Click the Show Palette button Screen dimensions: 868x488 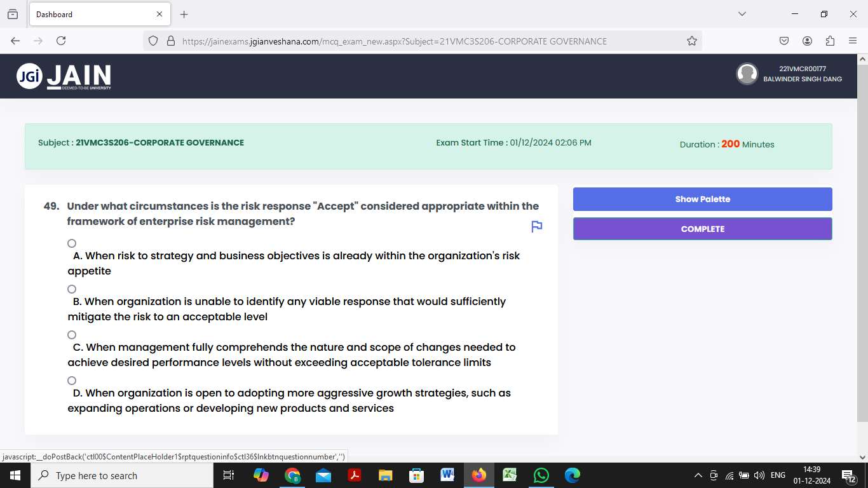coord(702,199)
